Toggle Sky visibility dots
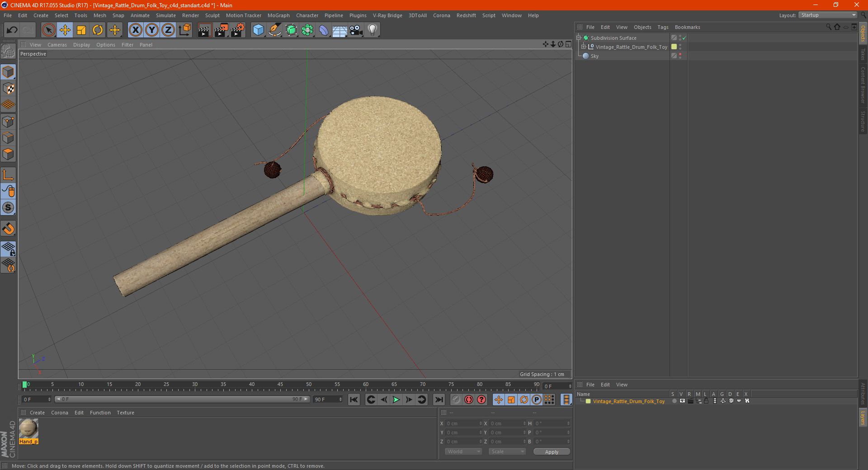The image size is (868, 470). 680,56
